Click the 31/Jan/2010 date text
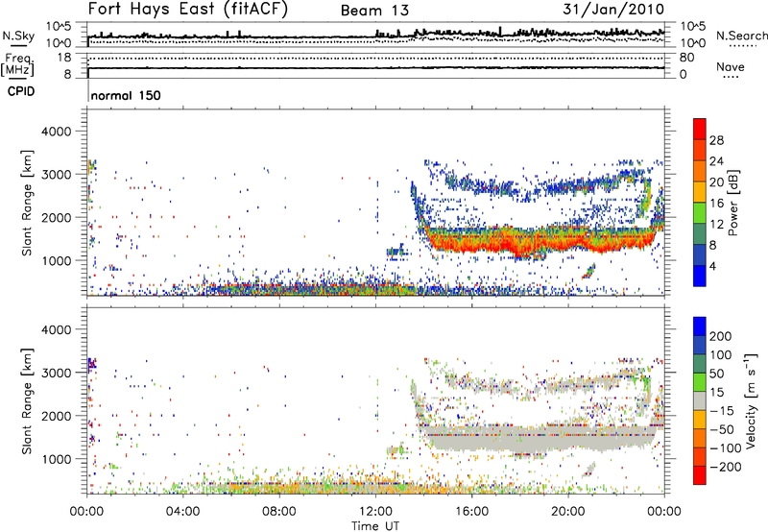This screenshot has height=532, width=768. (613, 10)
